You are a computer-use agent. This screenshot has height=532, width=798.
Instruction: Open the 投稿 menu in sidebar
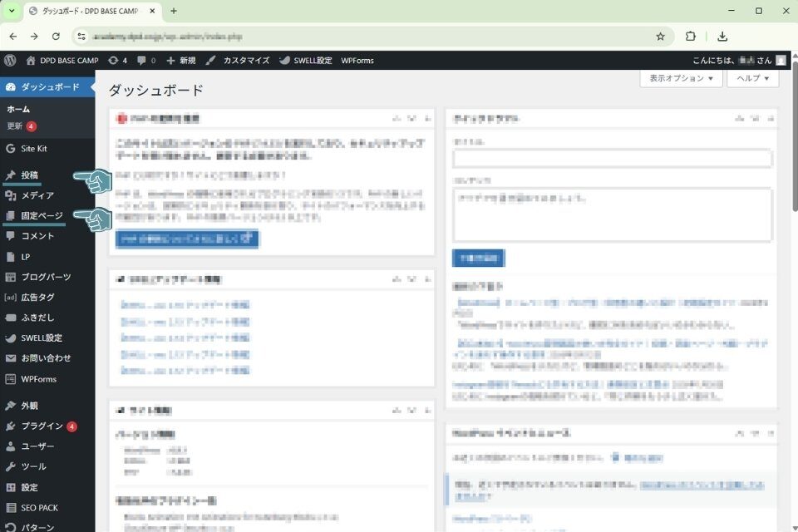tap(30, 175)
